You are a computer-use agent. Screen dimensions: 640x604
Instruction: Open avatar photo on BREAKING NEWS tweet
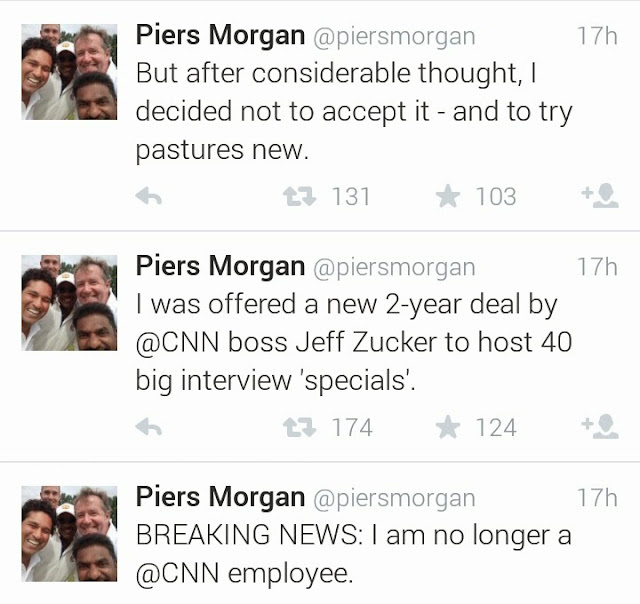[69, 534]
